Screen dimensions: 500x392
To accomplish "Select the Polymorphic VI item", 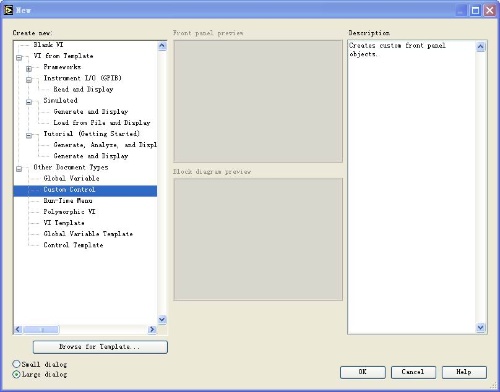I will click(69, 212).
